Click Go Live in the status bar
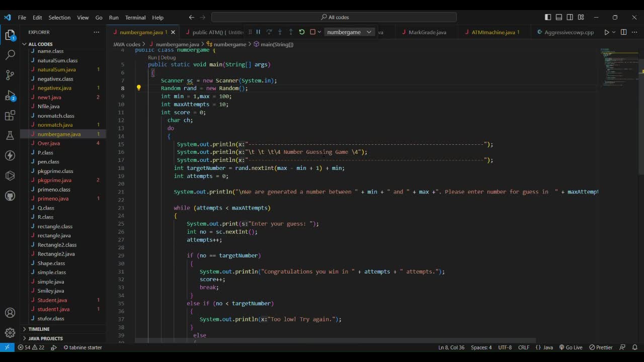Viewport: 644px width, 362px height. (570, 347)
